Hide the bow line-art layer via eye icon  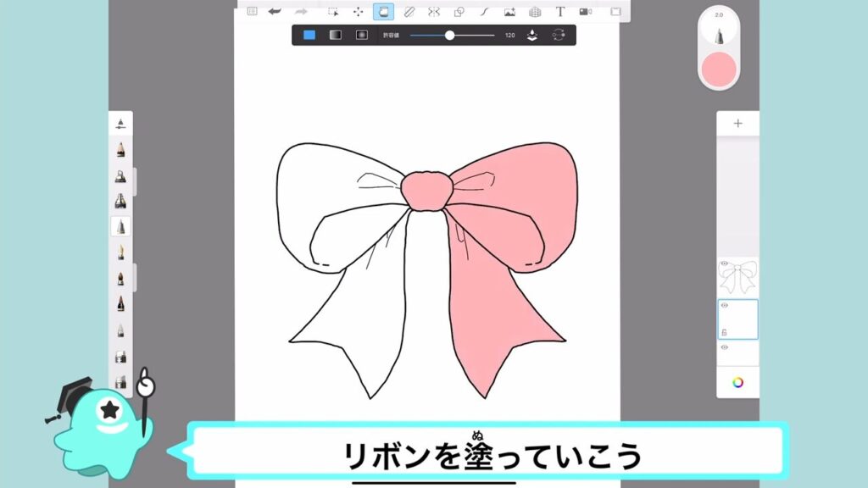724,264
